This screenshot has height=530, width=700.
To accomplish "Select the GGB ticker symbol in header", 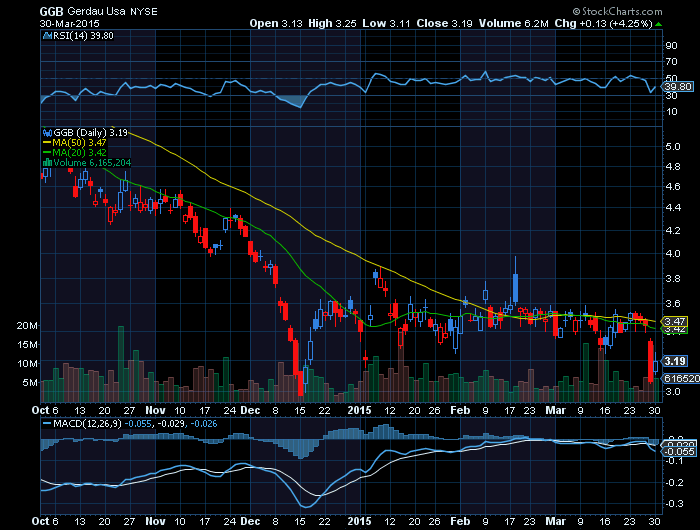I will point(51,11).
